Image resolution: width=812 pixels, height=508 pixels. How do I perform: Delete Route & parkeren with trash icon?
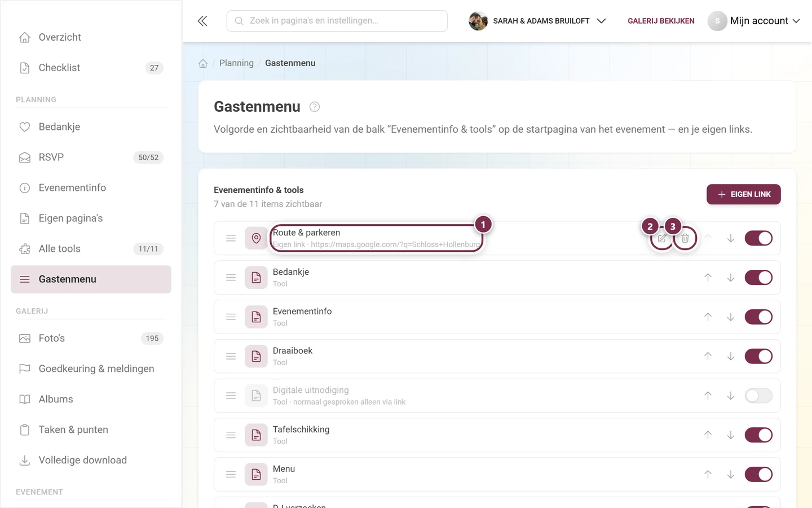[x=685, y=238]
